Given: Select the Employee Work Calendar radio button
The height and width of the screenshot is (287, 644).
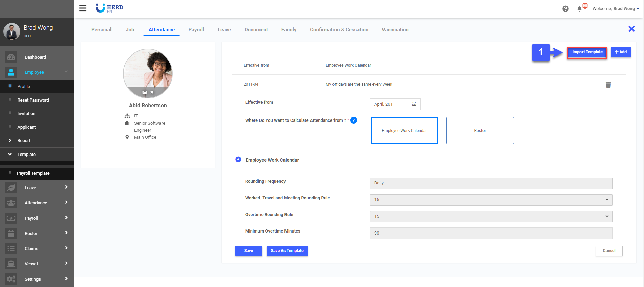Looking at the screenshot, I should click(238, 160).
